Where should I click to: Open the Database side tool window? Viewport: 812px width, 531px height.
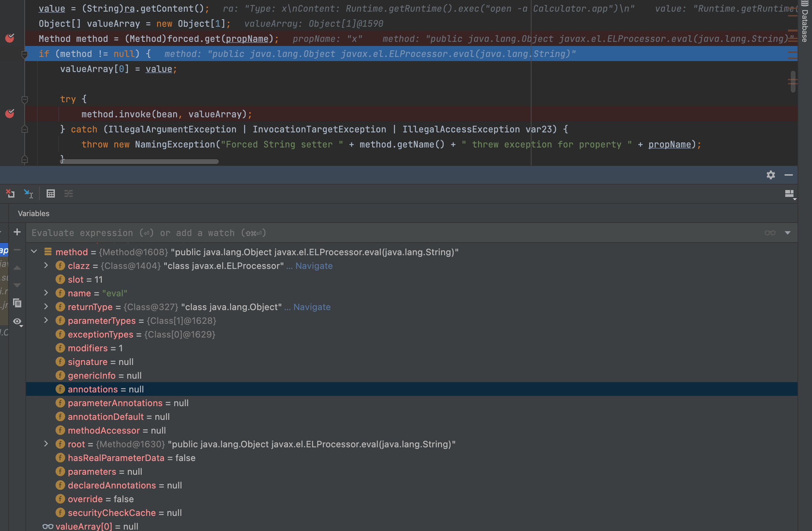(805, 22)
